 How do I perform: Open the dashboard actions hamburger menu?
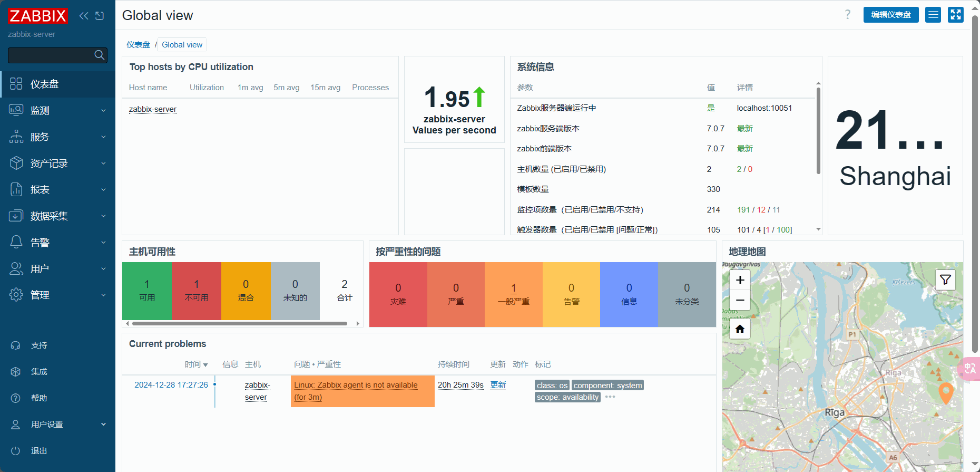click(933, 15)
